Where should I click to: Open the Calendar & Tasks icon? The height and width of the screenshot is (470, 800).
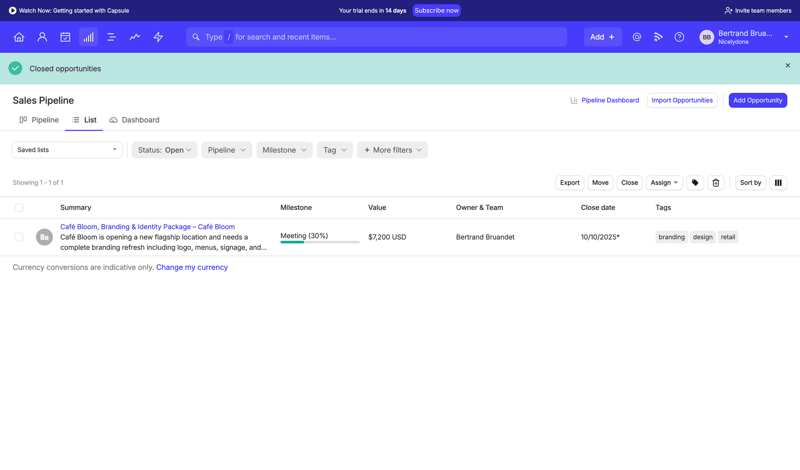(x=65, y=37)
